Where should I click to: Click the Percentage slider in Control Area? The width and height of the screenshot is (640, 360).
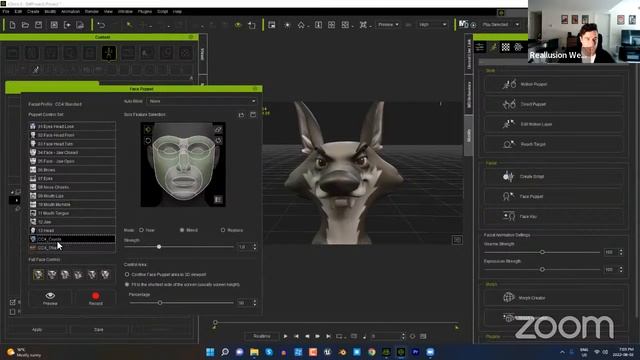[x=181, y=303]
